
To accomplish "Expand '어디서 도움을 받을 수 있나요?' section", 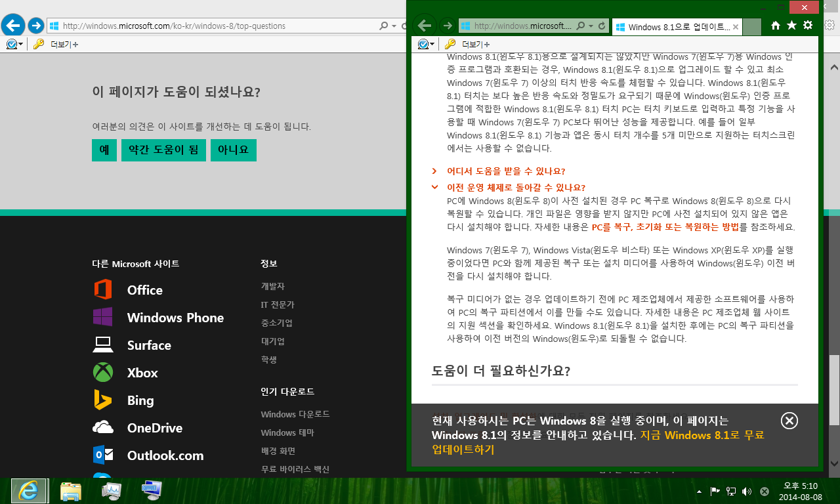I will (506, 171).
